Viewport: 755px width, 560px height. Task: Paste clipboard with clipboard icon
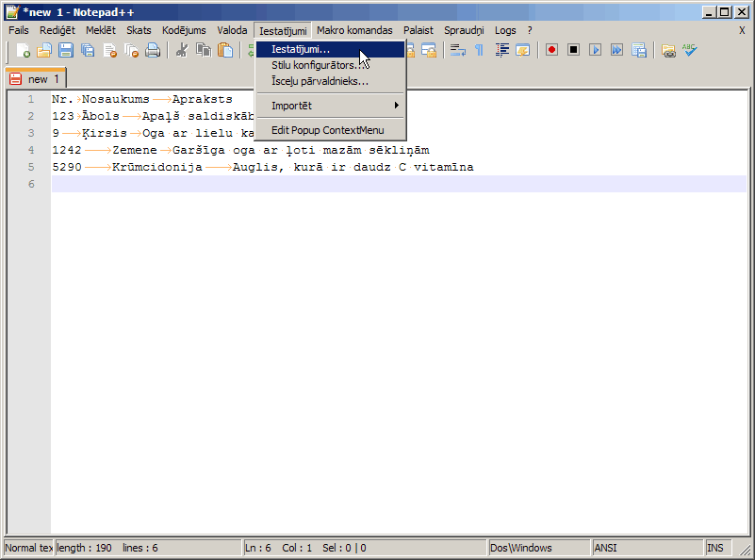tap(225, 50)
